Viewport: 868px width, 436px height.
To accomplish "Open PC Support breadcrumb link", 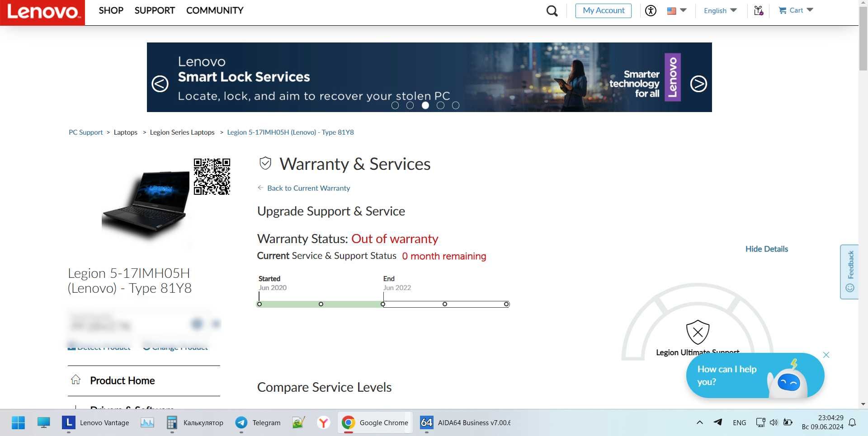I will coord(85,132).
